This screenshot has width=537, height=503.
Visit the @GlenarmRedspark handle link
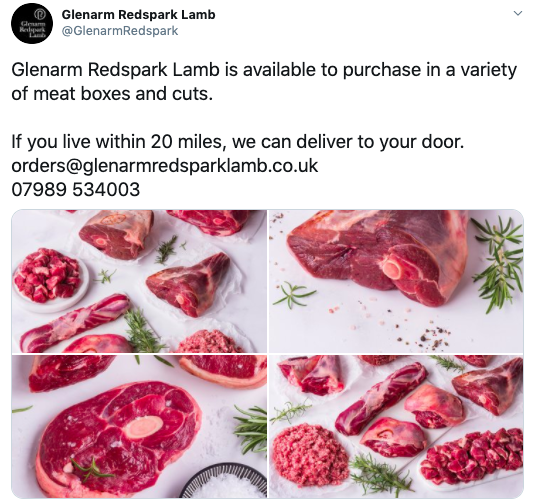[x=120, y=31]
